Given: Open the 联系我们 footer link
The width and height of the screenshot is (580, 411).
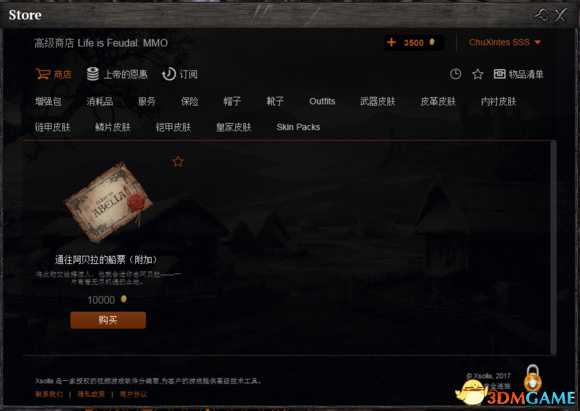Looking at the screenshot, I should click(x=49, y=394).
